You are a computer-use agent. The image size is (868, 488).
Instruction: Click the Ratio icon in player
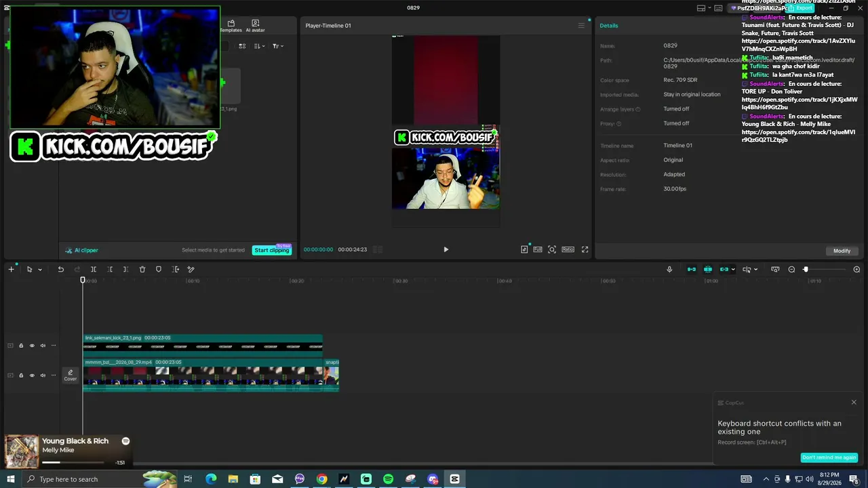coord(568,249)
